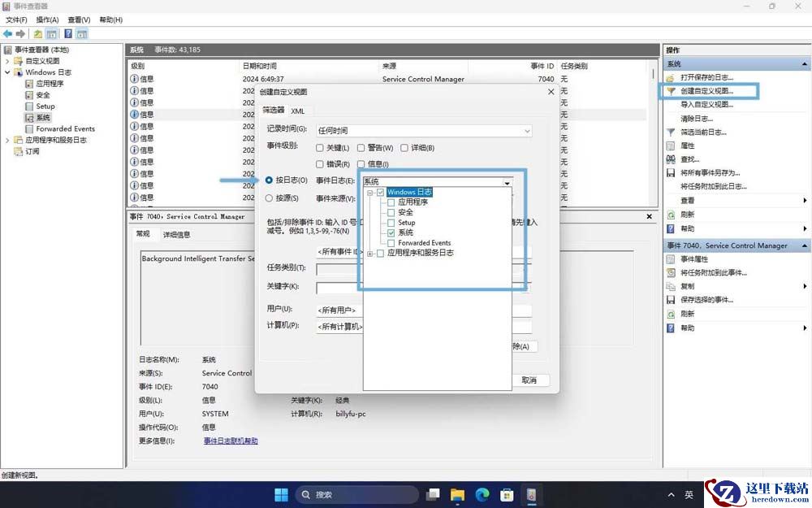Click the 刷新 icon under 系统 actions
Image resolution: width=812 pixels, height=508 pixels.
pos(671,214)
